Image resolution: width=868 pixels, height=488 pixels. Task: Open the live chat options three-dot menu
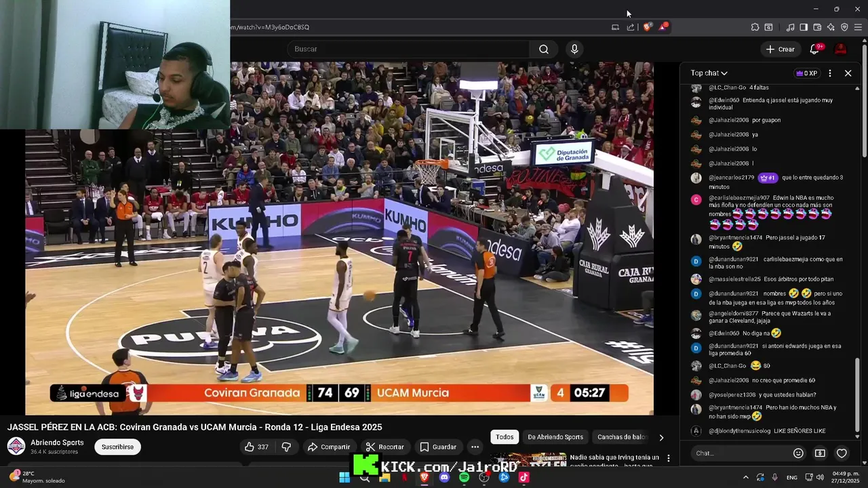[830, 73]
